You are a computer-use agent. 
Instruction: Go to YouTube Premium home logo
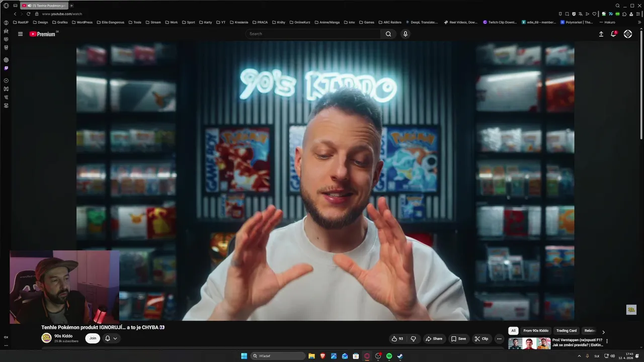click(x=43, y=34)
